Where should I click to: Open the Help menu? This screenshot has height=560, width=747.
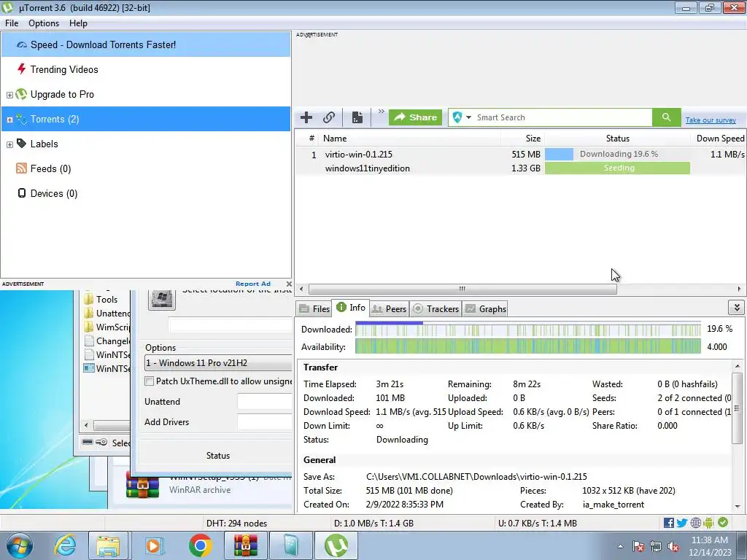[x=78, y=23]
